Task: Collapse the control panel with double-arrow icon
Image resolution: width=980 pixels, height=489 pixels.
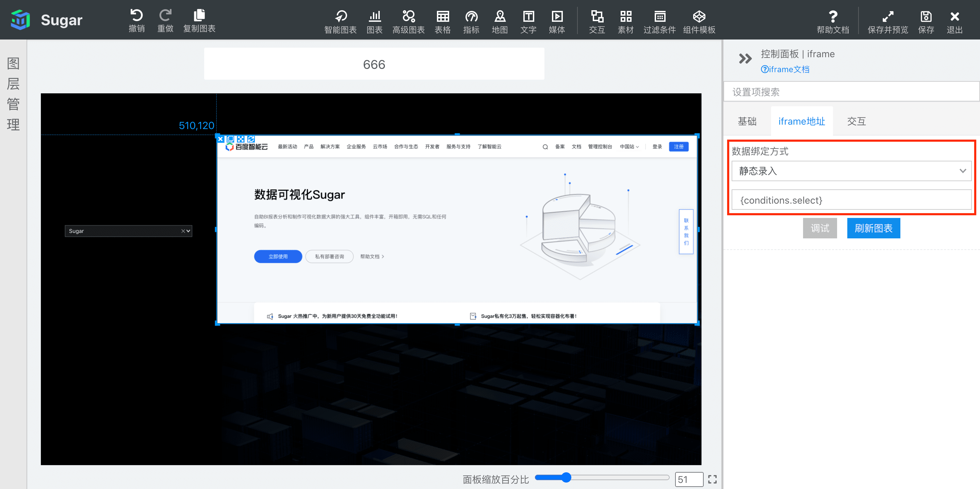Action: (x=745, y=58)
